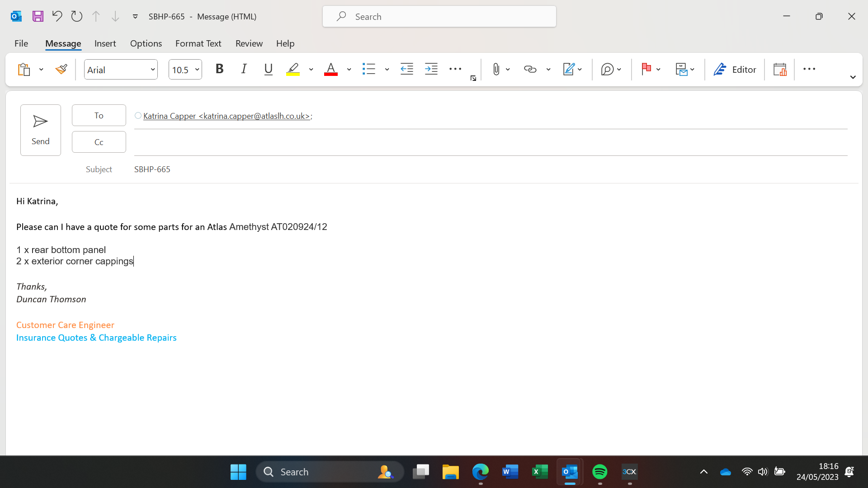Click the Save icon in title bar
The height and width of the screenshot is (488, 868).
tap(38, 16)
